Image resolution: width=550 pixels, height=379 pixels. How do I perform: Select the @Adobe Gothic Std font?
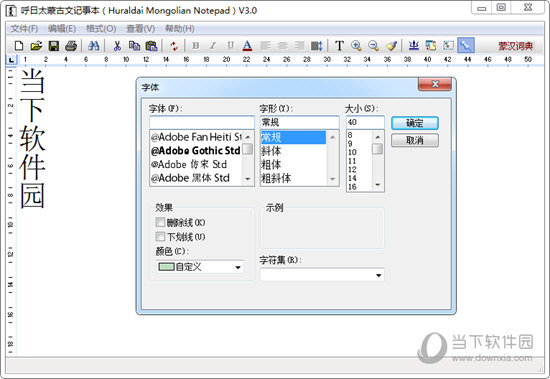196,151
